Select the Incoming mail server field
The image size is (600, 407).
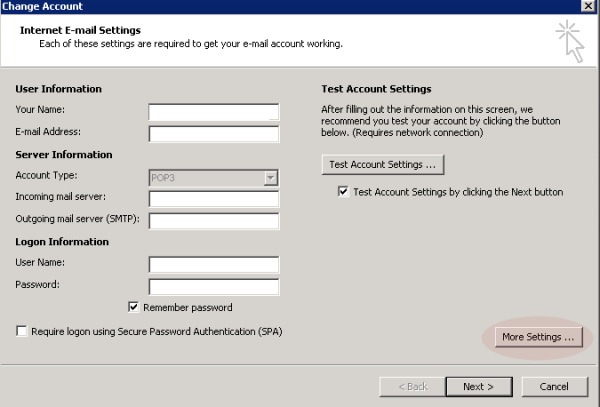coord(214,199)
